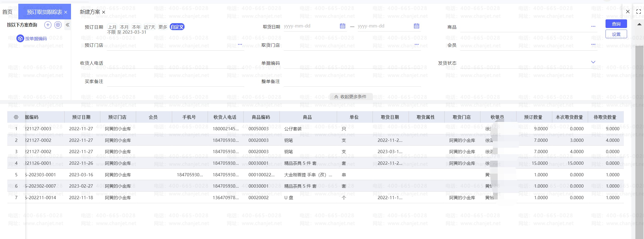Open table column settings gear
Screen dimensions: 644x239
click(16, 117)
